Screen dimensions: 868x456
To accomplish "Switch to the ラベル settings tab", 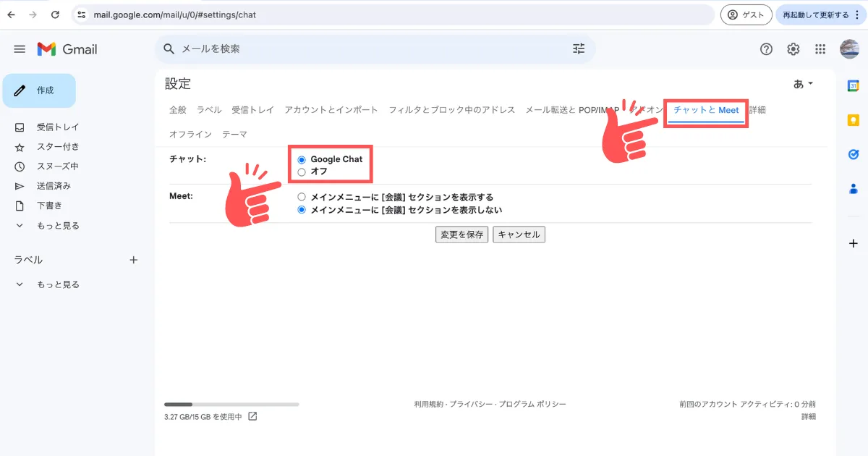I will 209,110.
